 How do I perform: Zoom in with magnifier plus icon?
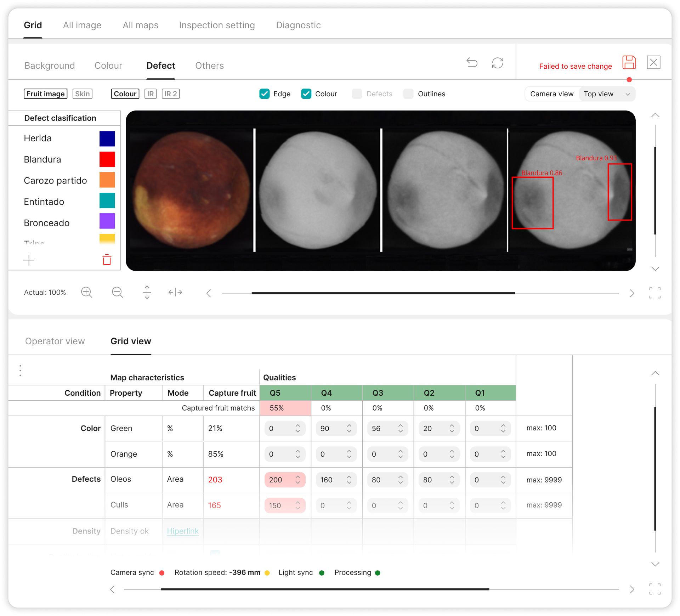(86, 292)
